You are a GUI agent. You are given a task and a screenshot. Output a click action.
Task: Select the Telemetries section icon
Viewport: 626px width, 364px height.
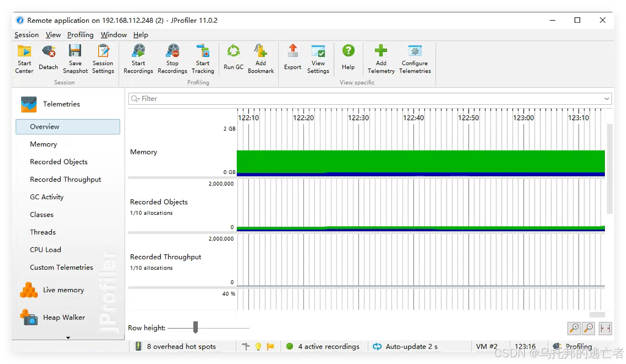[x=29, y=104]
